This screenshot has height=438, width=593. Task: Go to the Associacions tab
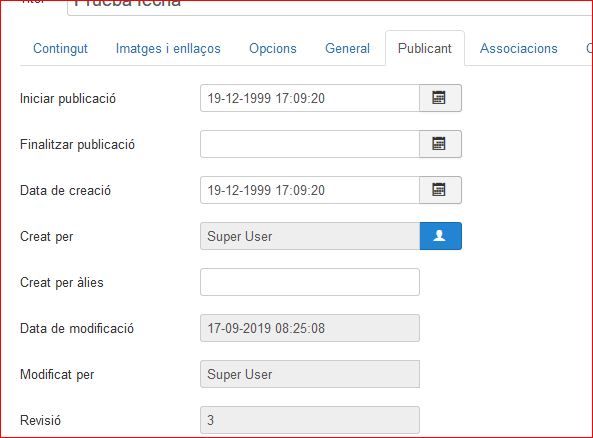pyautogui.click(x=518, y=48)
